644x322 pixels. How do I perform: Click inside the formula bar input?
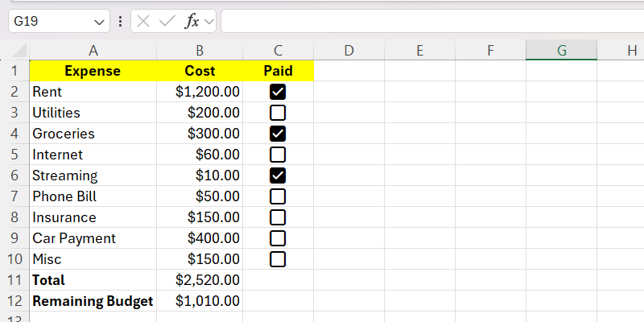[x=427, y=22]
